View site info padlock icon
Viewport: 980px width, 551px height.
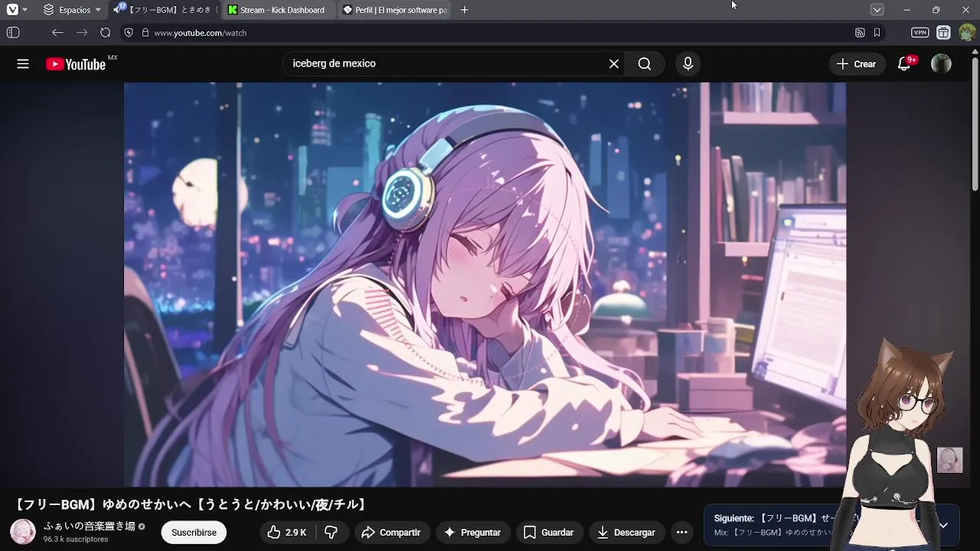[x=145, y=33]
